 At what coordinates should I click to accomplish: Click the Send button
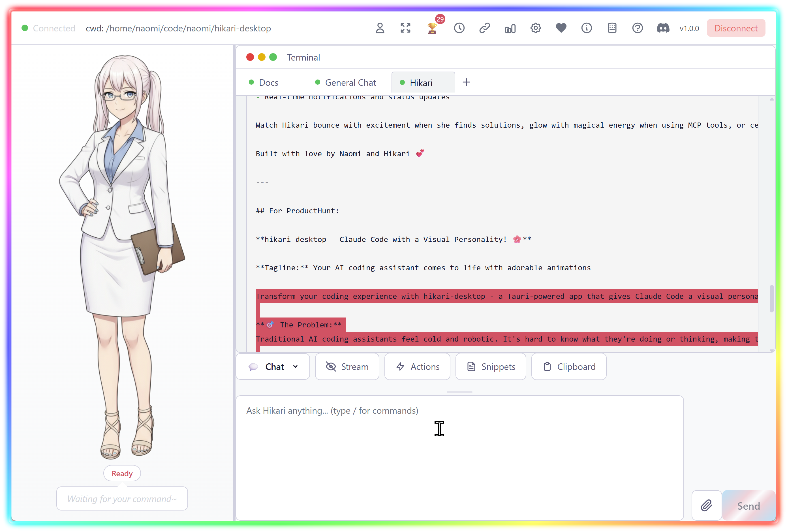[748, 505]
